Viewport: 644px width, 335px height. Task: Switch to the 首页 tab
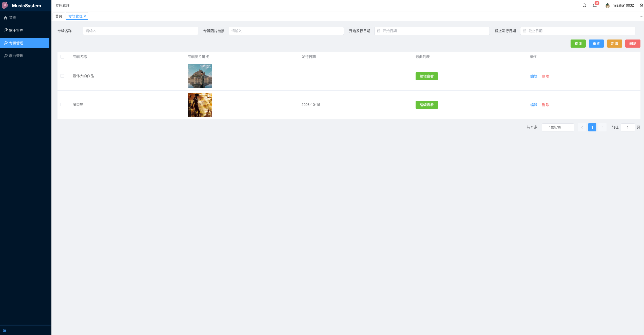59,16
